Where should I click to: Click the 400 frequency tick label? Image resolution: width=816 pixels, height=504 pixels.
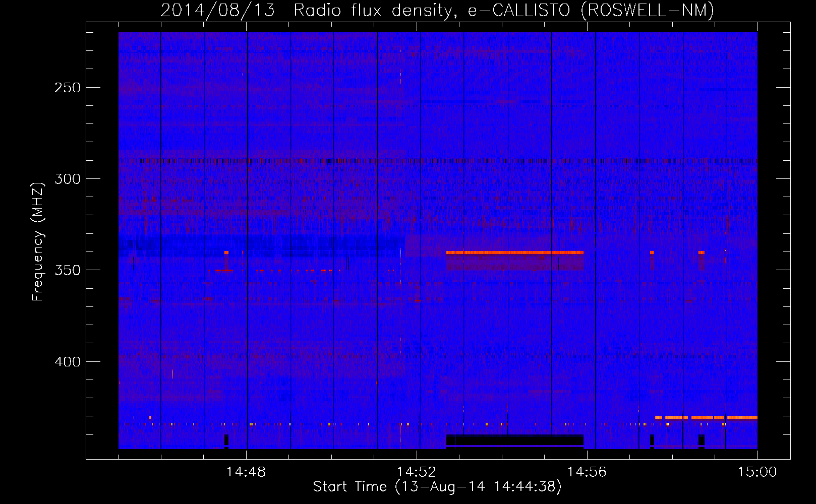tap(68, 362)
